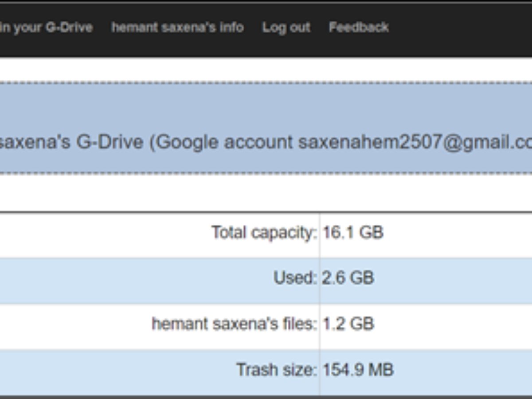
Task: Click the 16.1 GB capacity value
Action: pyautogui.click(x=353, y=232)
